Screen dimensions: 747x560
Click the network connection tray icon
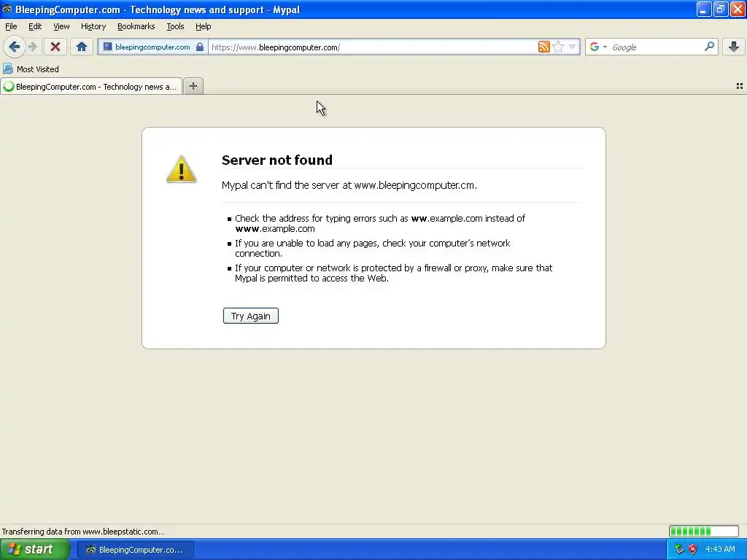tap(679, 549)
